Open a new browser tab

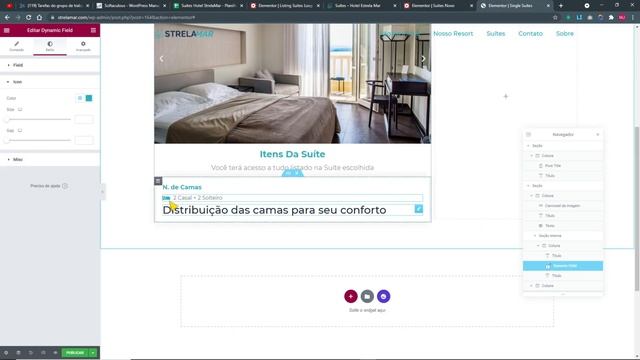coord(560,6)
